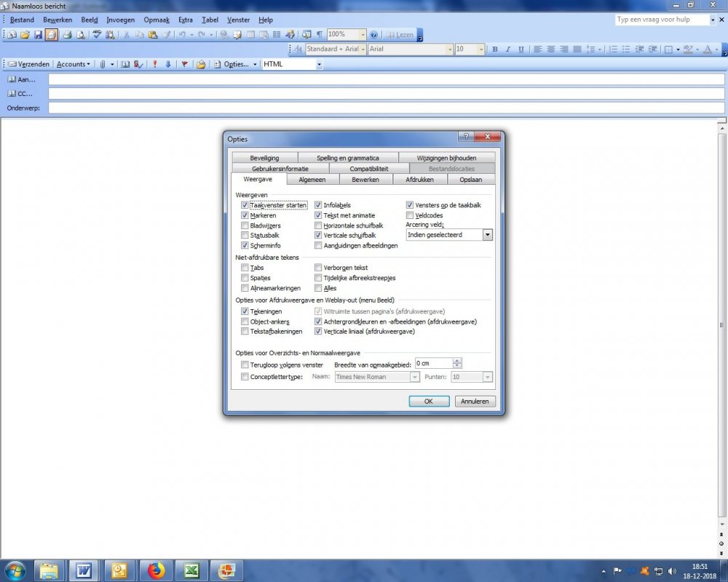Set high importance red exclamation icon
Viewport: 728px width, 582px height.
tap(155, 65)
